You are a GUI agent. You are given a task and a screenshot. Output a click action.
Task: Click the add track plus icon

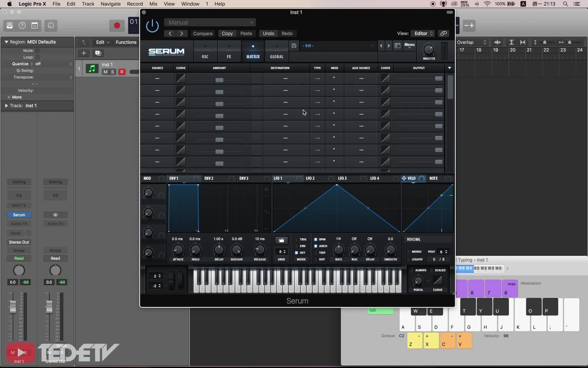pos(84,53)
